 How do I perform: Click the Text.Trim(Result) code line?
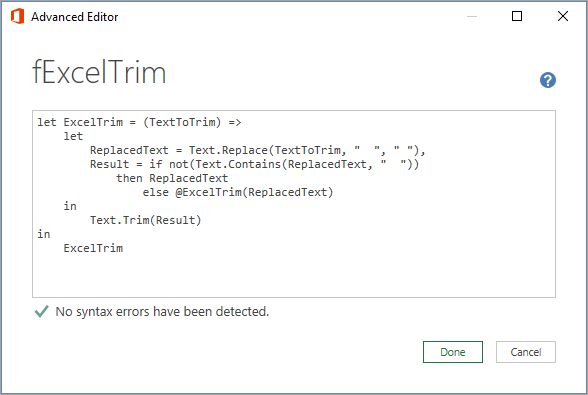(146, 220)
